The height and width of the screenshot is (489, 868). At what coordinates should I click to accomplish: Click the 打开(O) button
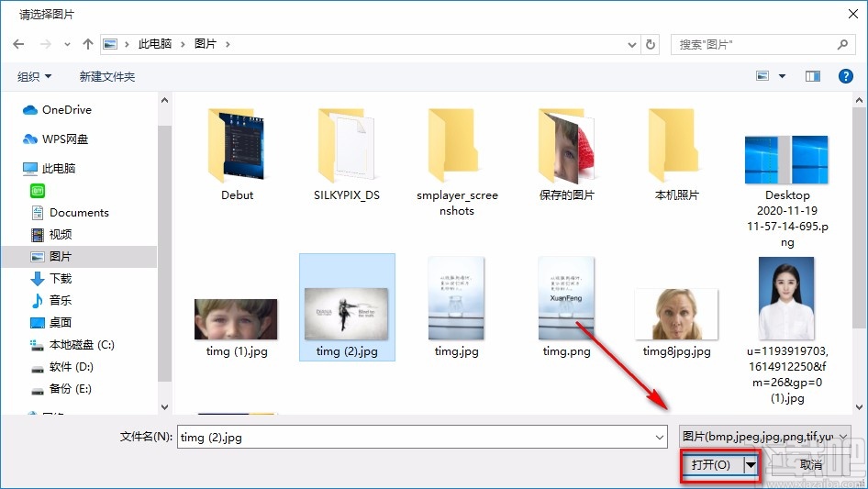711,465
